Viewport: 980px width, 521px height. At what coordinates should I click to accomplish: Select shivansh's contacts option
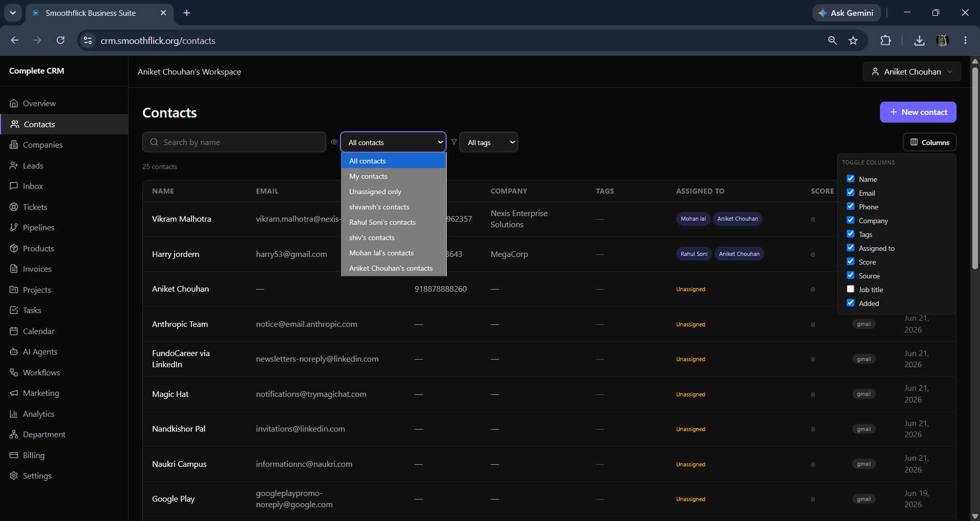(394, 207)
